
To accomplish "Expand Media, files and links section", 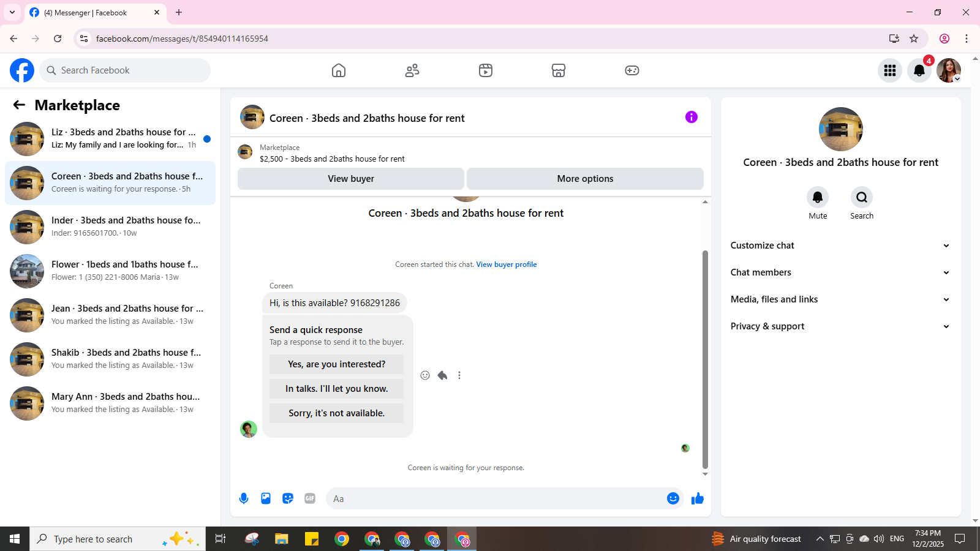I will click(840, 299).
